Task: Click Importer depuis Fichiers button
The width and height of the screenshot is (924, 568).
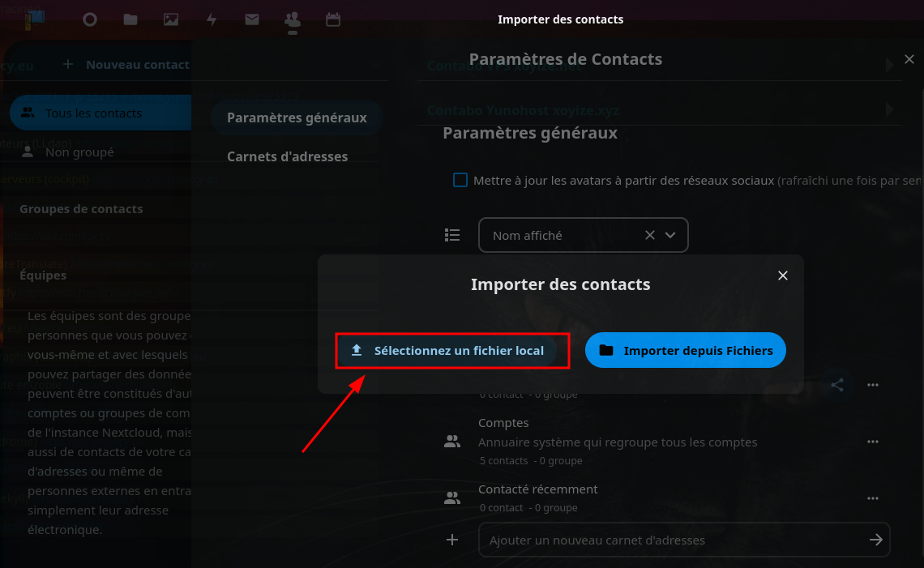Action: 686,351
